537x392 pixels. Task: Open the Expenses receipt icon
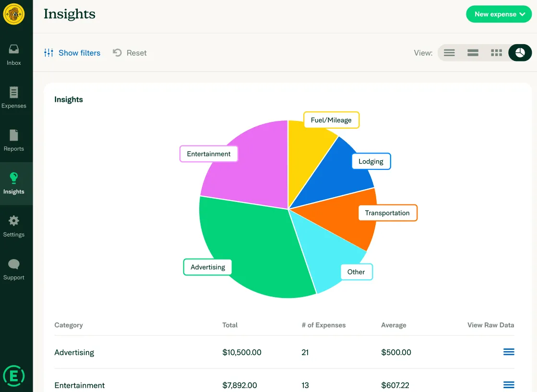14,93
